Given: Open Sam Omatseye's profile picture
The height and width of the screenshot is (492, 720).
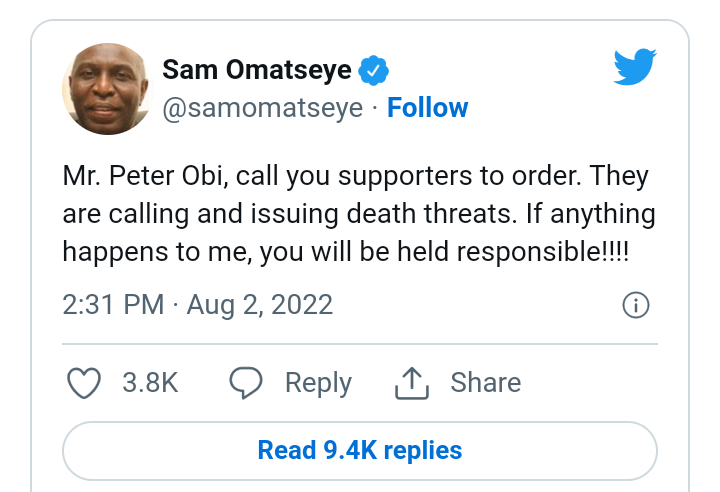Looking at the screenshot, I should pyautogui.click(x=107, y=89).
